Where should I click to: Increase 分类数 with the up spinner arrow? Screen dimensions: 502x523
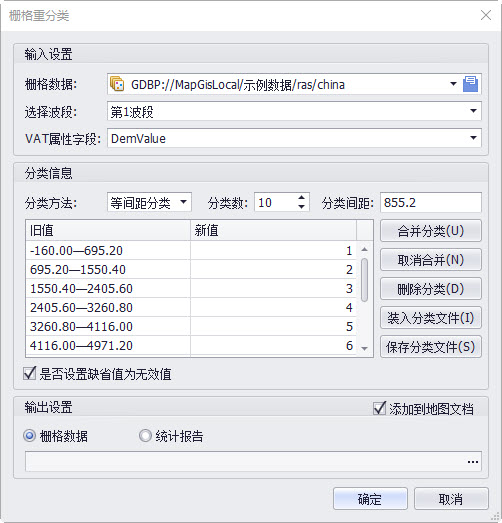coord(302,197)
